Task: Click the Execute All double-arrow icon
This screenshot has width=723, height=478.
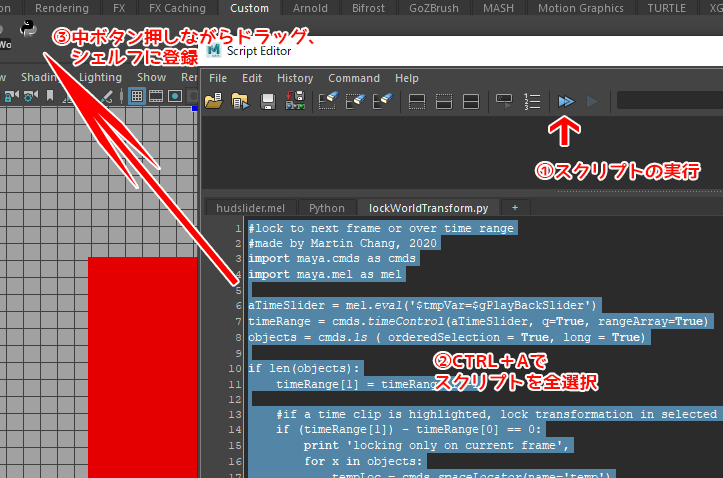Action: point(566,101)
